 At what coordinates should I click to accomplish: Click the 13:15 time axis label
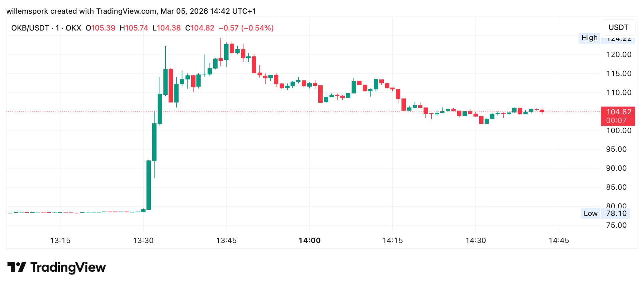(60, 240)
